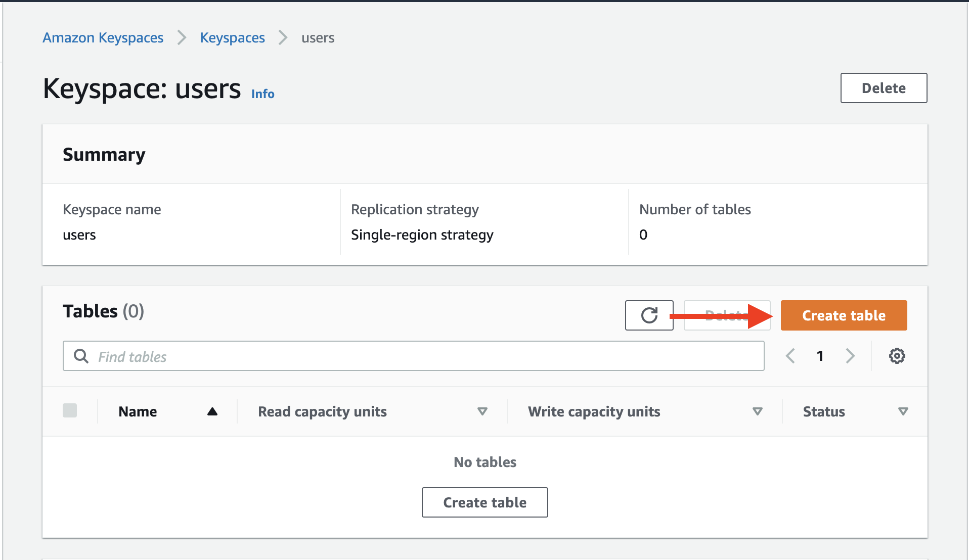Click the Read capacity units header
This screenshot has width=969, height=560.
tap(322, 411)
